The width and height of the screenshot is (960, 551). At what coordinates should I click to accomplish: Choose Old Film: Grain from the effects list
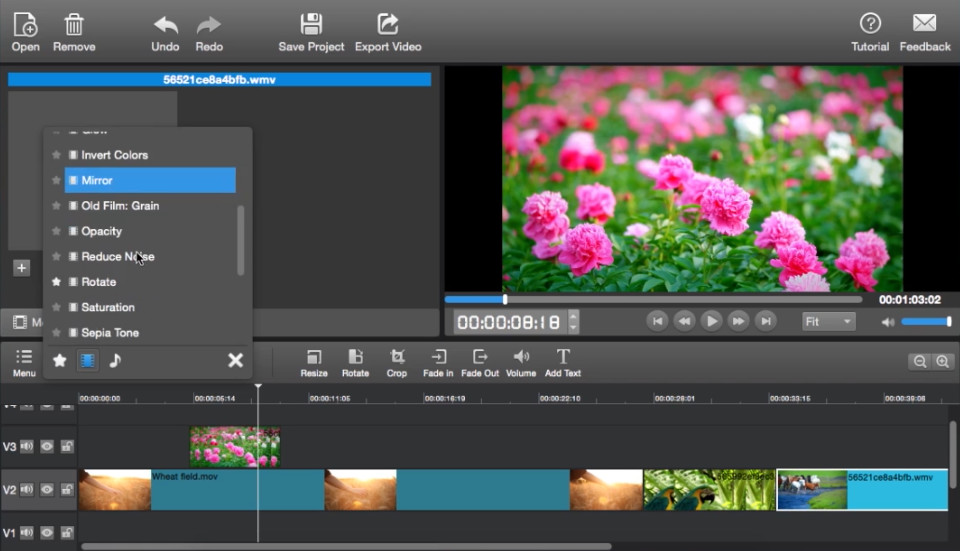click(x=120, y=206)
